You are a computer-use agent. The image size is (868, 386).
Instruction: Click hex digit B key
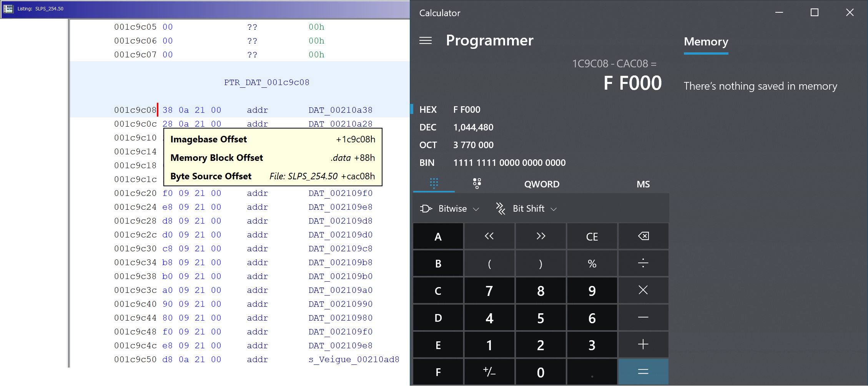coord(438,263)
